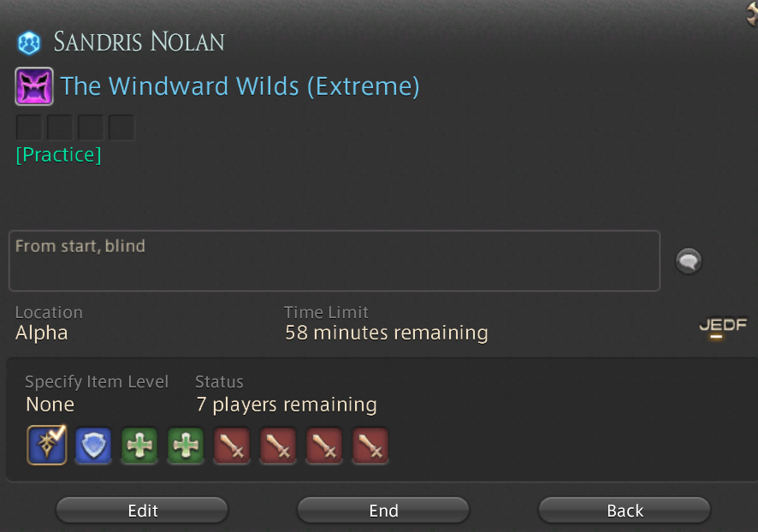Select the last red DPS sword slot
The width and height of the screenshot is (758, 532).
370,446
